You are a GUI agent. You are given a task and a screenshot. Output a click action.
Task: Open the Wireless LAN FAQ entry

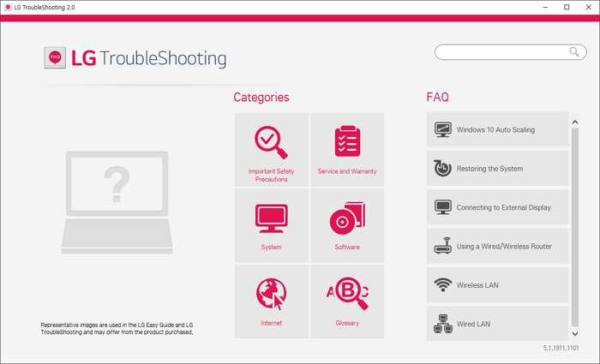click(x=497, y=285)
